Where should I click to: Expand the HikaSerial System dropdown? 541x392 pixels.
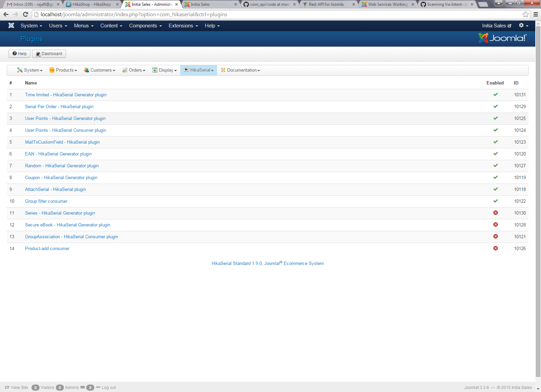[30, 70]
